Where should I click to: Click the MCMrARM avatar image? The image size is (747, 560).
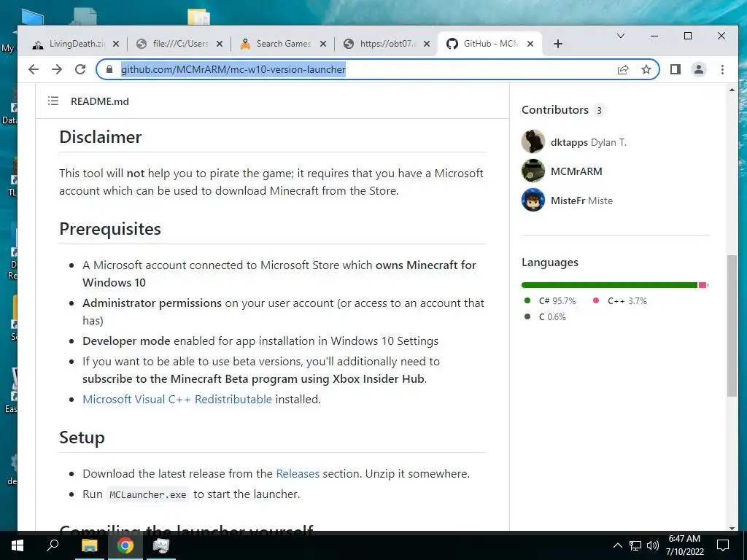[533, 171]
